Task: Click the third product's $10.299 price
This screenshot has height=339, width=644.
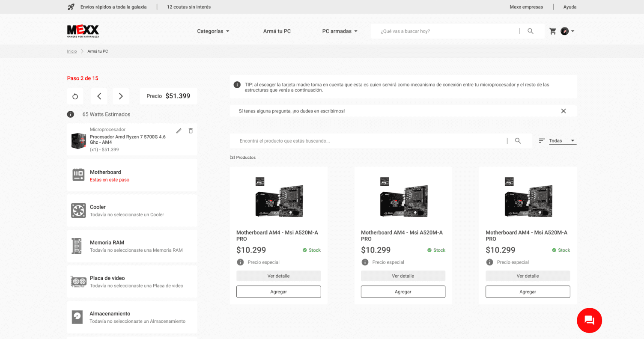Action: click(x=501, y=250)
